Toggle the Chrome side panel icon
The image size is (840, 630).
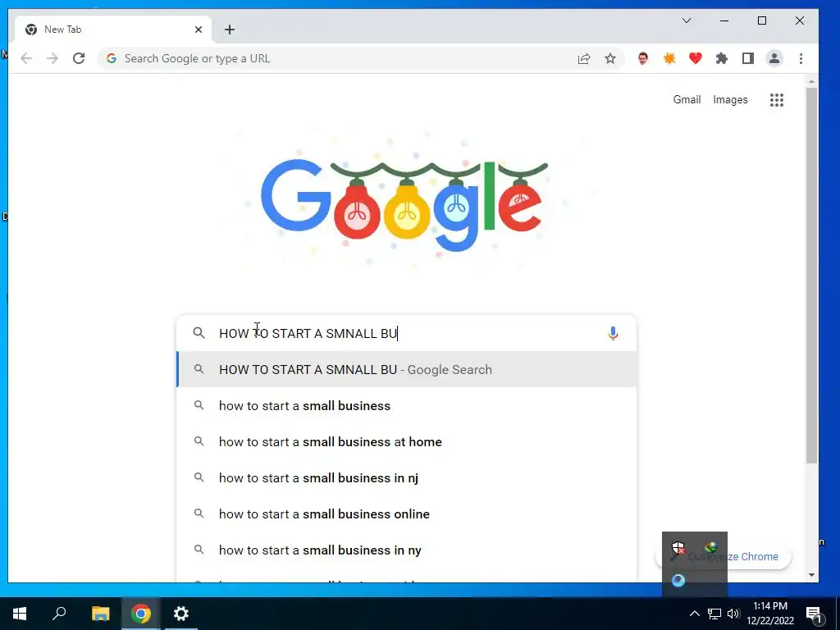click(748, 58)
